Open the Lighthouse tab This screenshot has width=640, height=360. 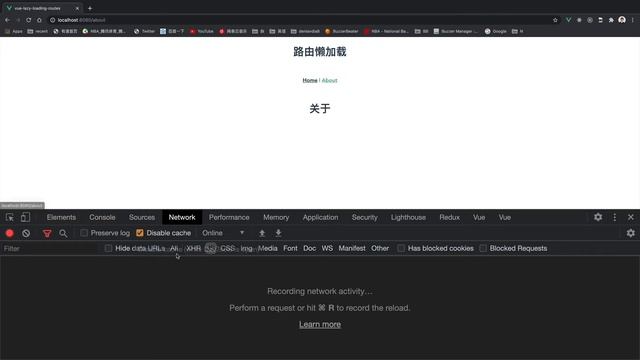click(x=408, y=218)
